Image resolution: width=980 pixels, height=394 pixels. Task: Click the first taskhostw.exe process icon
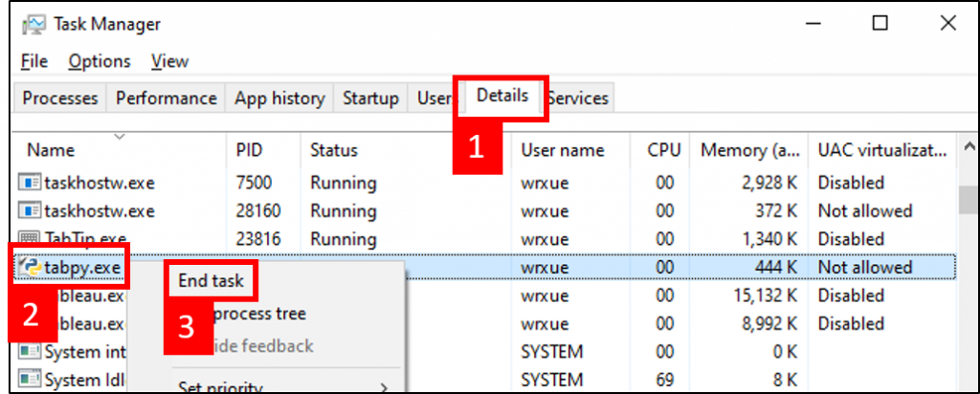(x=30, y=183)
